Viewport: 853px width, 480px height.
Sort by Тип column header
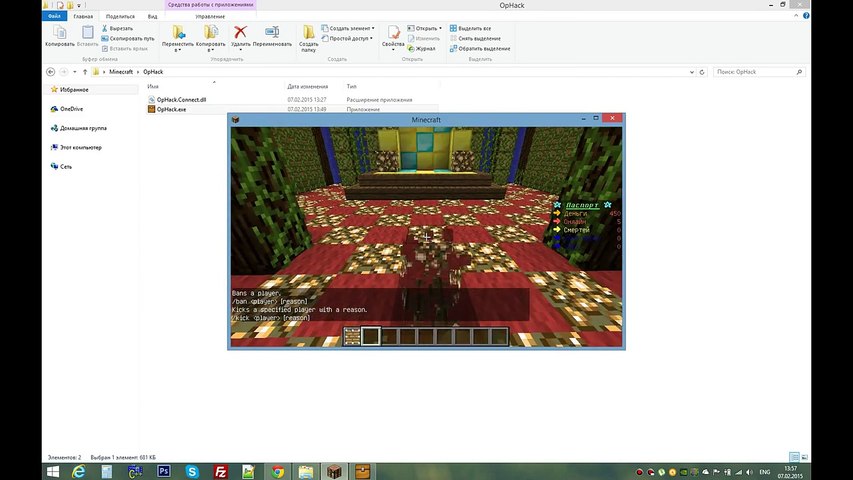pos(351,87)
